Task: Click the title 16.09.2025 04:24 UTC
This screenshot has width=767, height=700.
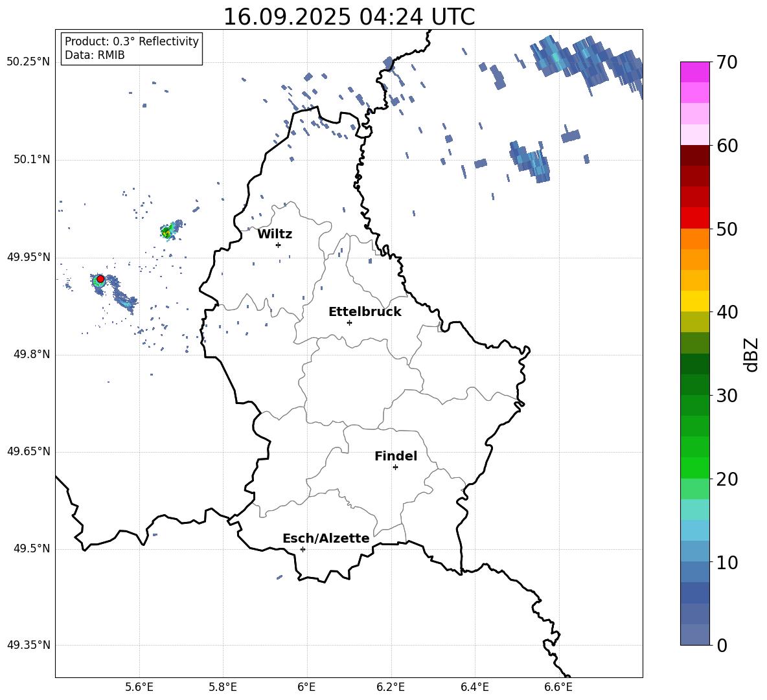Action: point(349,17)
